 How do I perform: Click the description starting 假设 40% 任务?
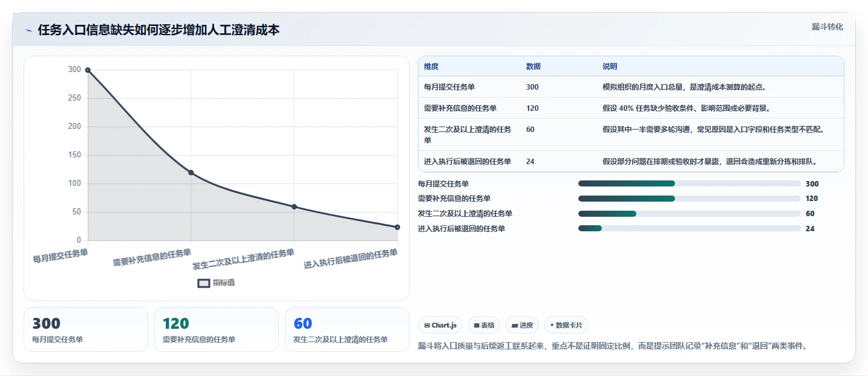coord(687,108)
